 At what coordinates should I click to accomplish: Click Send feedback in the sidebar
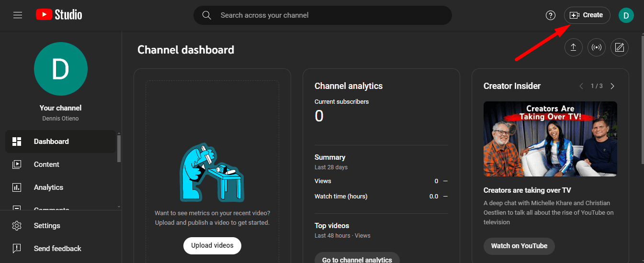[x=57, y=249]
